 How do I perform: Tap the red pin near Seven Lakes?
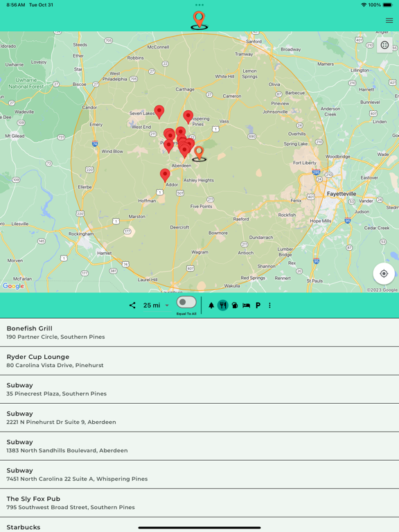pos(159,112)
